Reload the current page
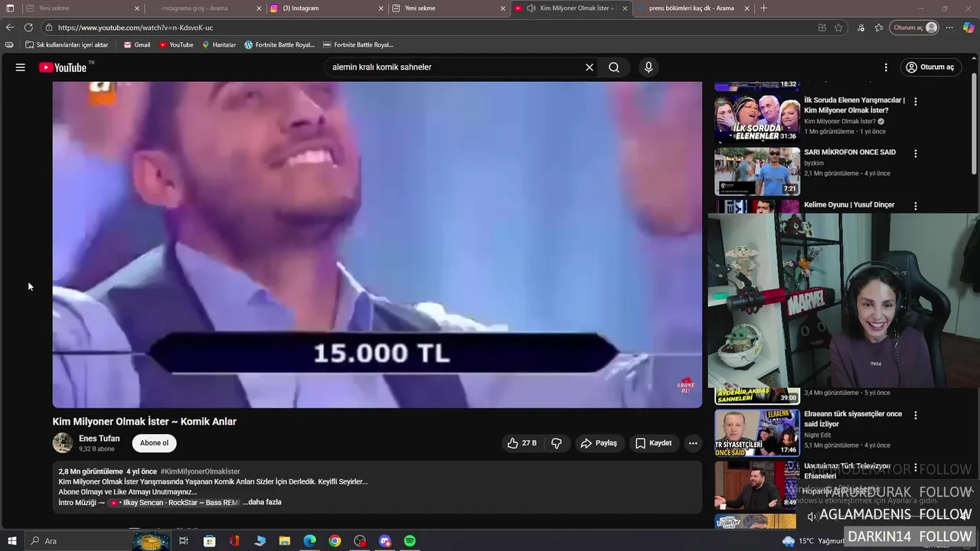 click(x=28, y=28)
